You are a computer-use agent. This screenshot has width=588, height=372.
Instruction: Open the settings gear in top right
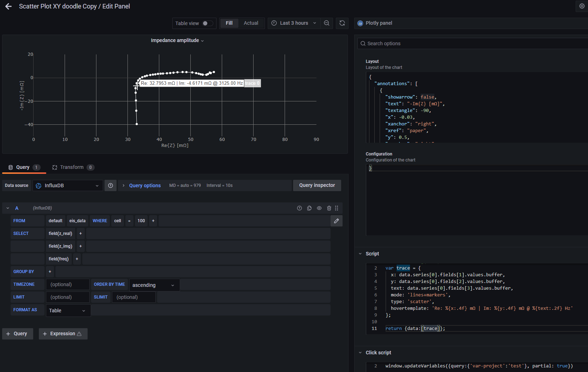(582, 6)
